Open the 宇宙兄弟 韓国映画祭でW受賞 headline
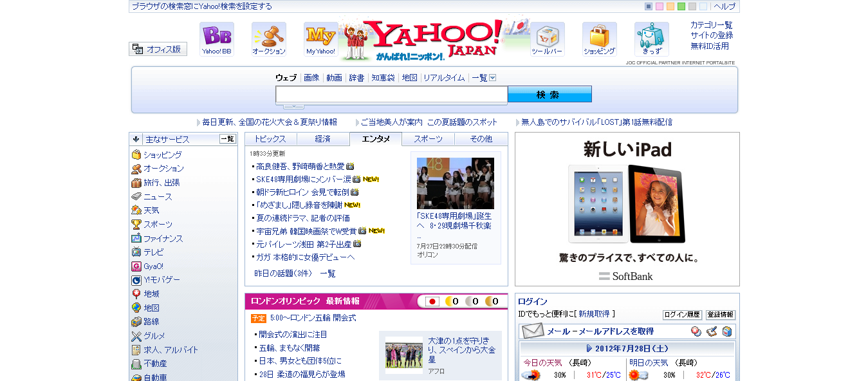This screenshot has width=868, height=381. [306, 231]
